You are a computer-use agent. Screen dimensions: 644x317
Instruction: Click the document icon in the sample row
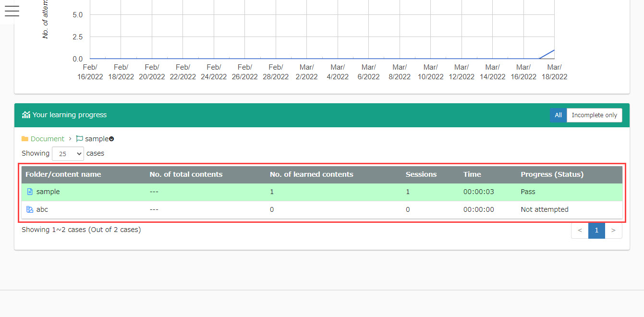point(30,192)
